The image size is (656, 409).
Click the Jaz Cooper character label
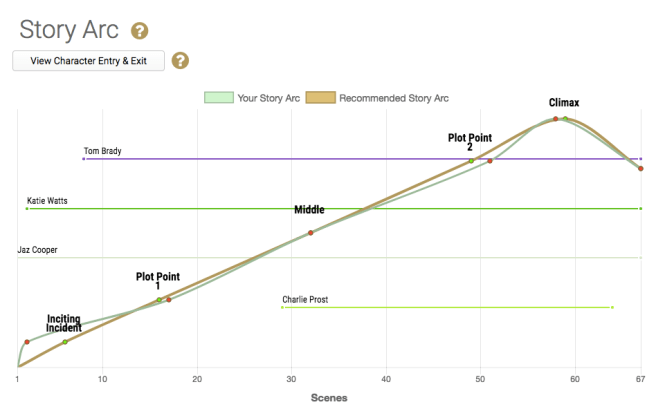[x=37, y=250]
